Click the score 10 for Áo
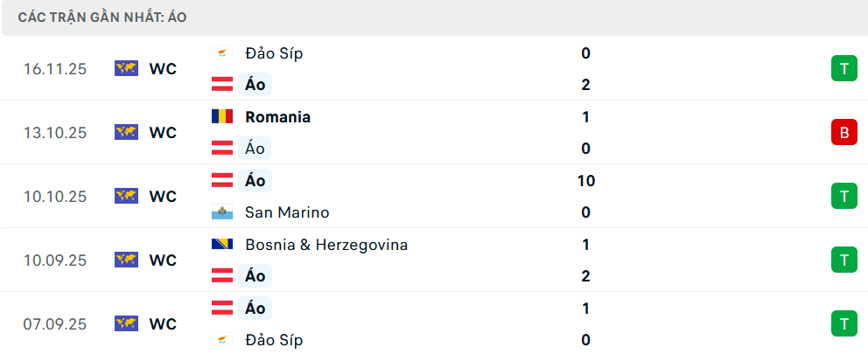This screenshot has width=868, height=354. 585,181
